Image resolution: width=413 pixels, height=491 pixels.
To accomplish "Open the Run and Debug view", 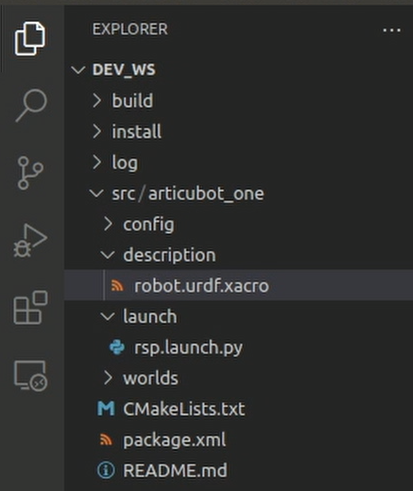I will point(30,241).
